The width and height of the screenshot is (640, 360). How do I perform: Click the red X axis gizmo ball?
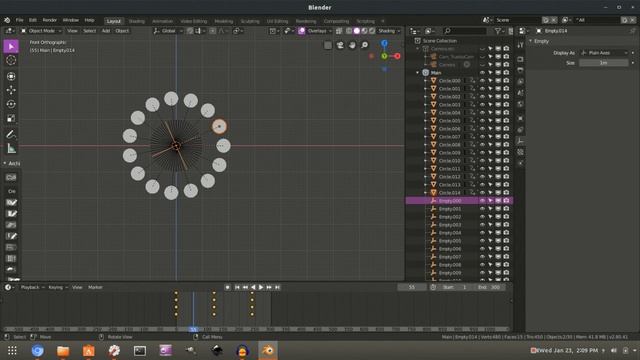397,56
